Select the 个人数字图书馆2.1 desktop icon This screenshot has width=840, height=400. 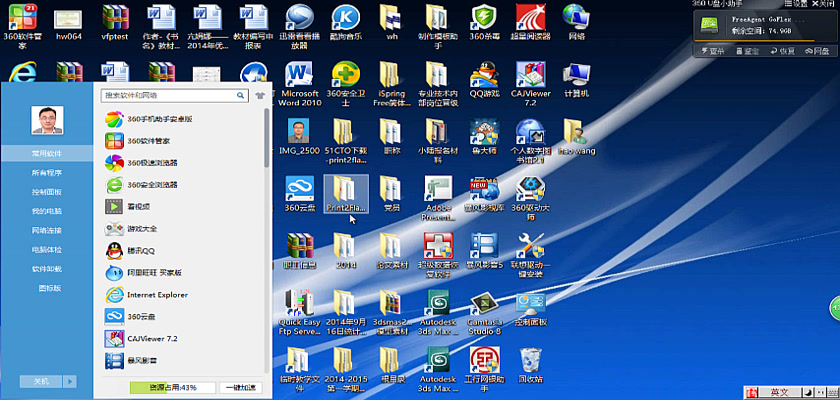pos(531,141)
